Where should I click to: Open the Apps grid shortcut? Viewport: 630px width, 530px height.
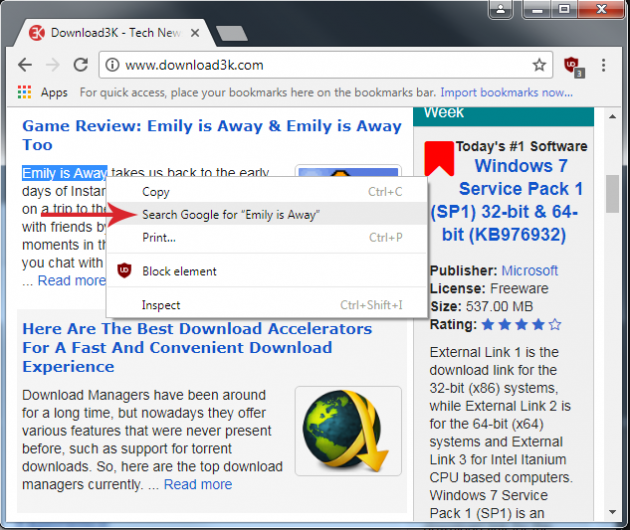pyautogui.click(x=25, y=92)
